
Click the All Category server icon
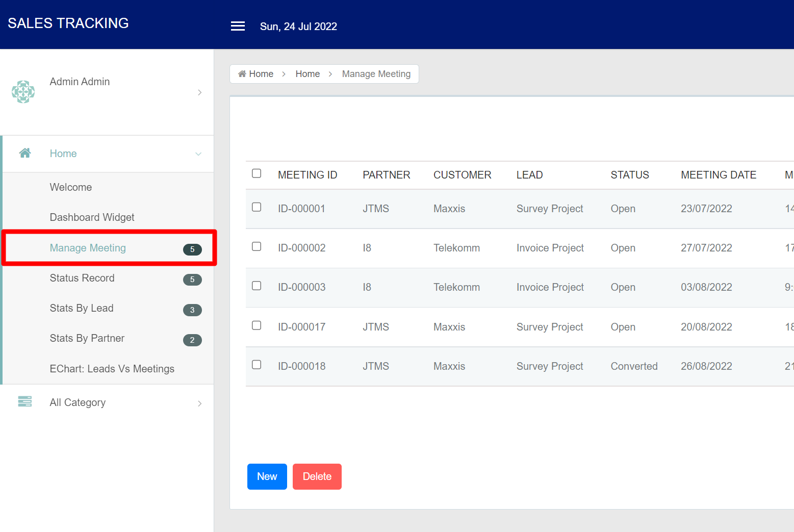(x=25, y=402)
